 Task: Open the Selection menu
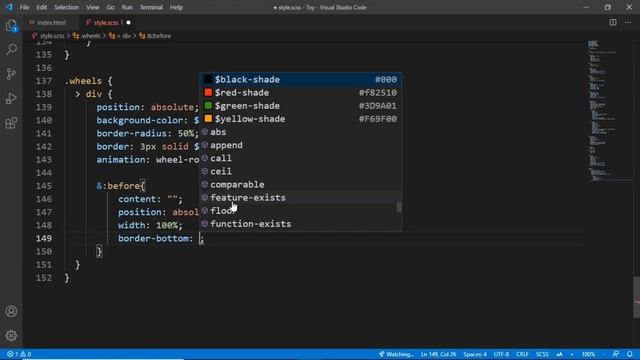point(67,7)
